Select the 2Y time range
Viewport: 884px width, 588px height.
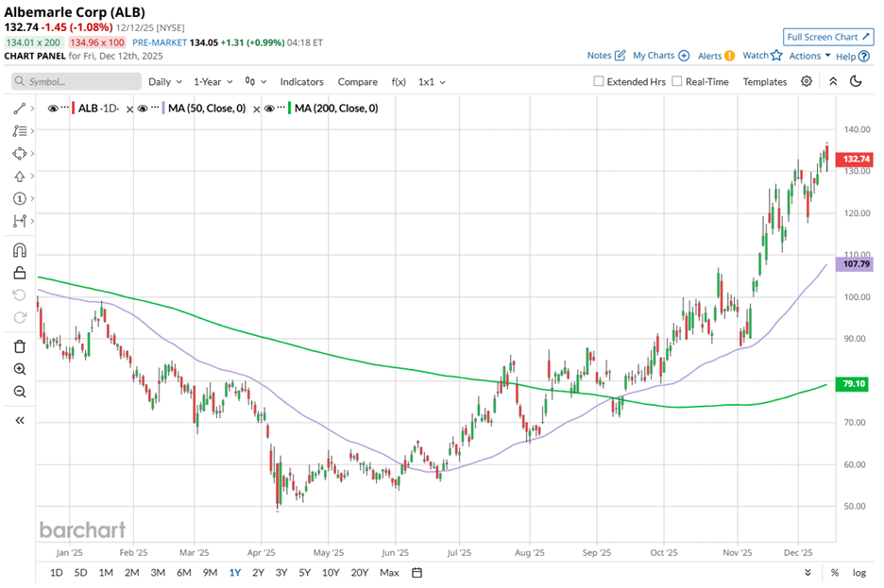(x=258, y=572)
